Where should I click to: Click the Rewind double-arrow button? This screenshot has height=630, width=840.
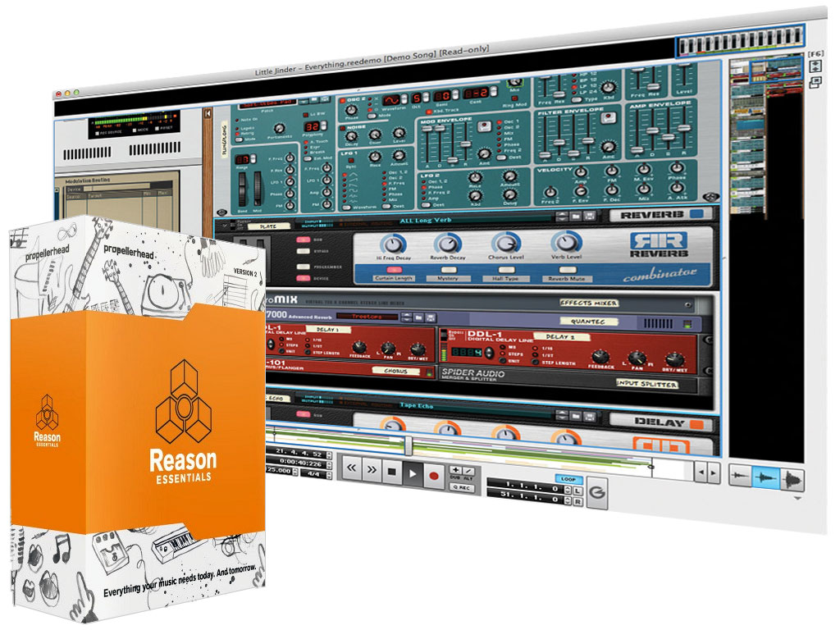[352, 471]
